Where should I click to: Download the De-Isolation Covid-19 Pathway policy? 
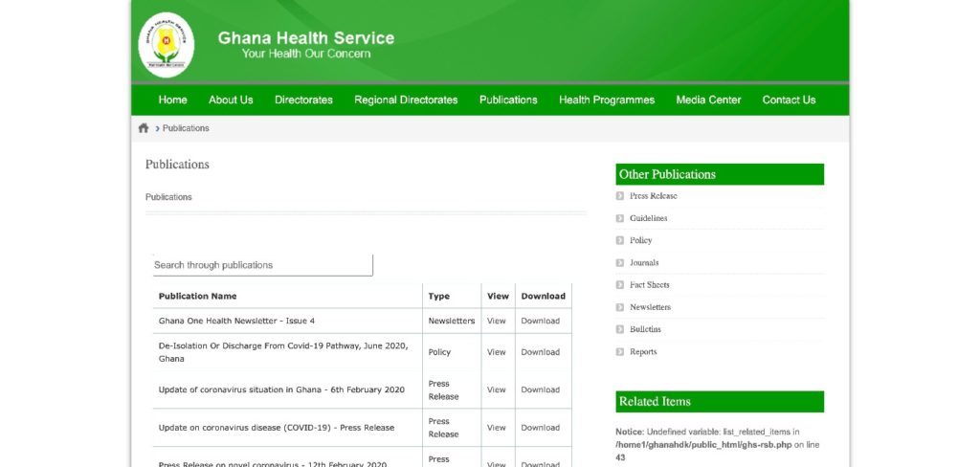(540, 352)
